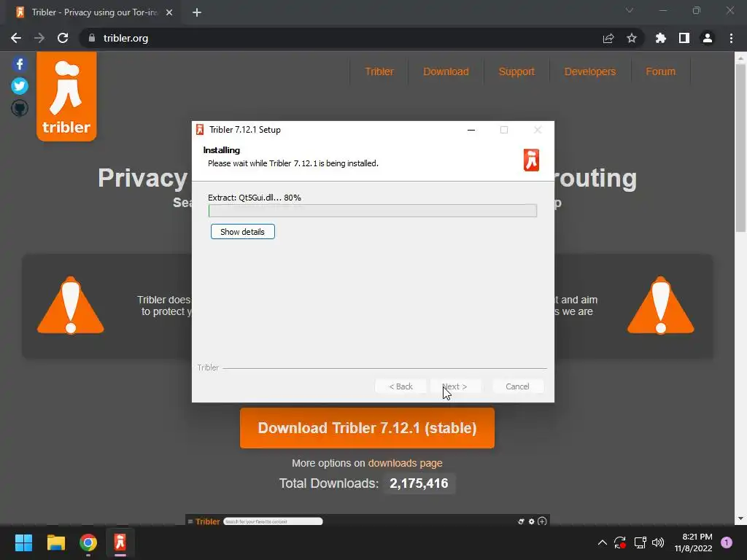
Task: Open the Twitter bird icon
Action: coord(20,86)
